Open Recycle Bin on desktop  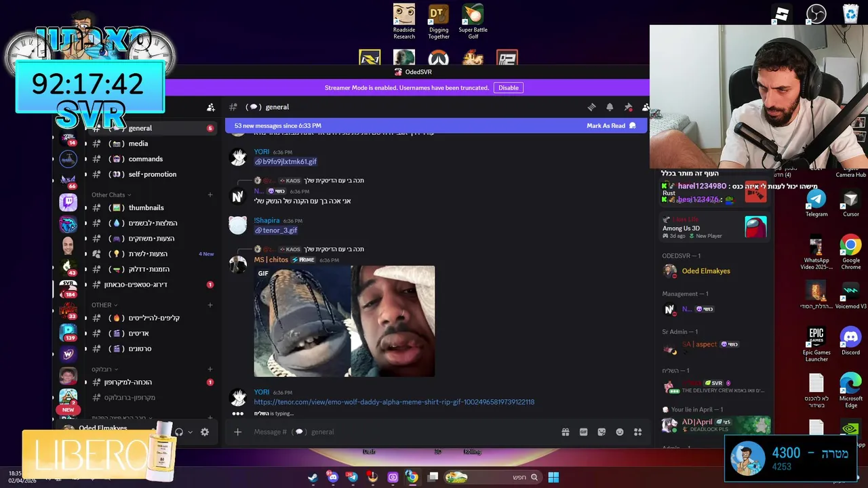pyautogui.click(x=851, y=14)
